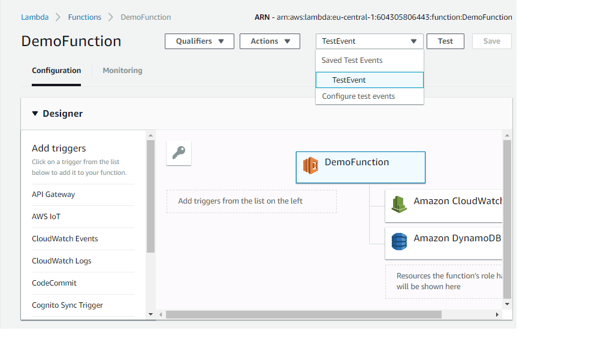Open Functions breadcrumb link
Image resolution: width=595 pixels, height=364 pixels.
point(84,17)
